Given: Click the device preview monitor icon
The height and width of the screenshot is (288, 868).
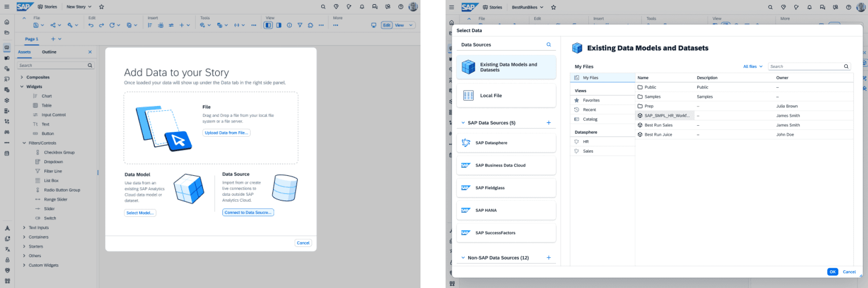Looking at the screenshot, I should coord(374,25).
